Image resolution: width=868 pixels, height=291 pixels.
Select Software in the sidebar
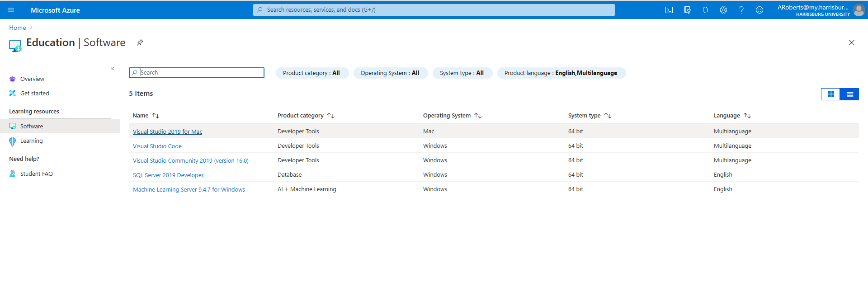click(60, 126)
